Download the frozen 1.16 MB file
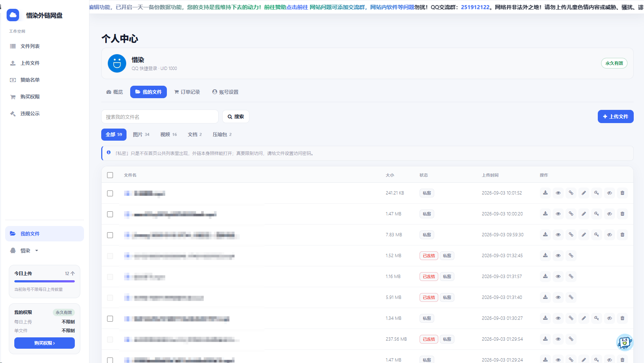This screenshot has width=644, height=363. pyautogui.click(x=545, y=277)
